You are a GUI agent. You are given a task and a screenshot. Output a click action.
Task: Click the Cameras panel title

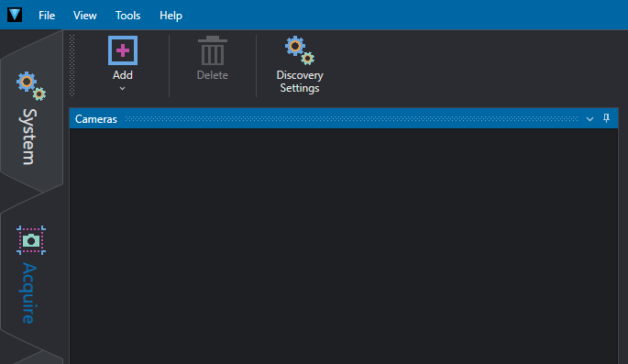click(x=96, y=119)
